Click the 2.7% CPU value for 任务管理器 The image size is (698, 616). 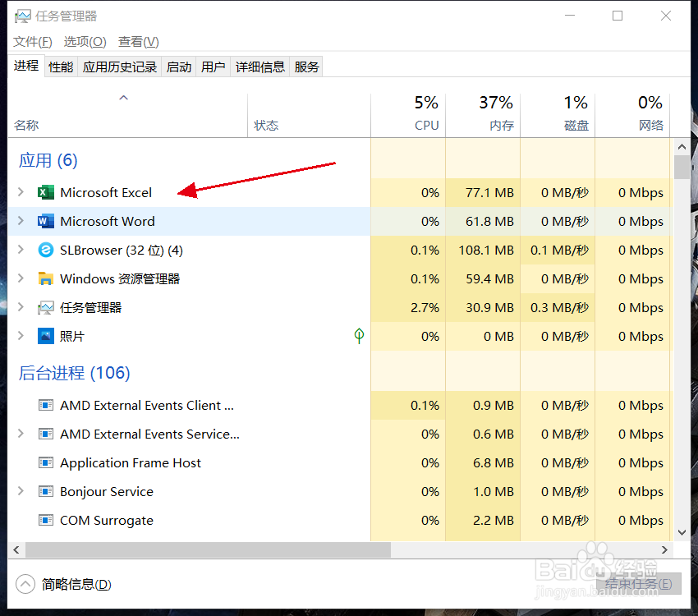tap(425, 307)
